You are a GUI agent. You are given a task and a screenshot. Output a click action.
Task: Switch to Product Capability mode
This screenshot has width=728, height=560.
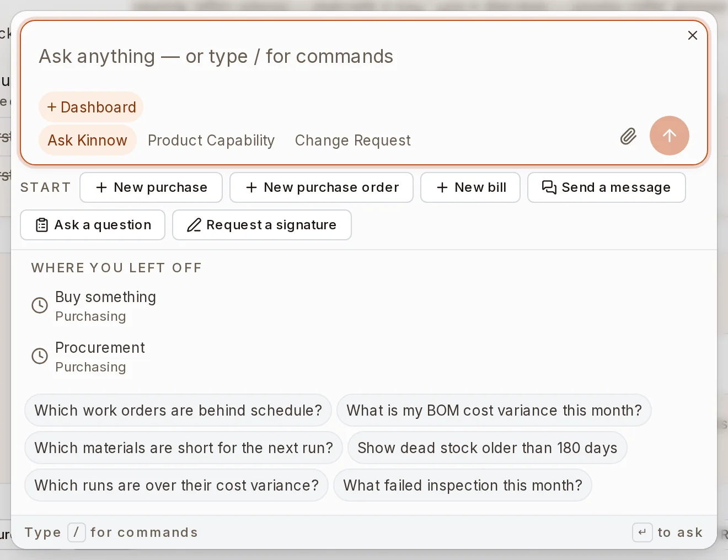click(x=211, y=141)
